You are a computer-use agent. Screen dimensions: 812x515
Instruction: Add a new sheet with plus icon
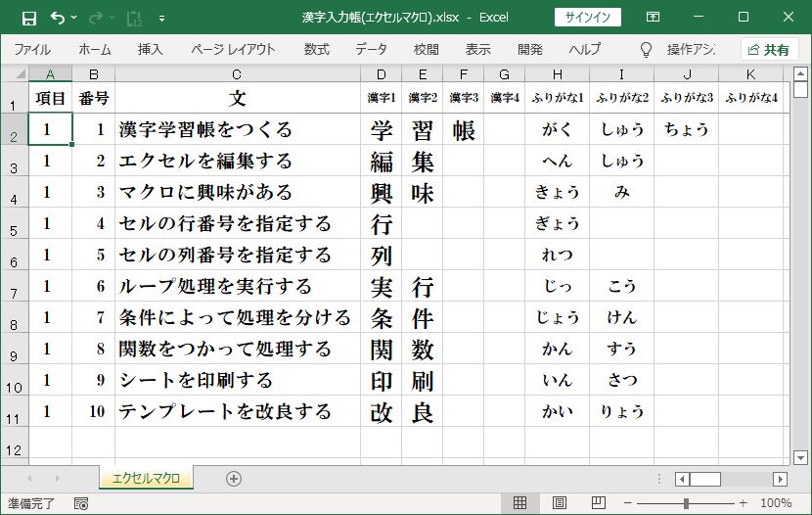(234, 479)
